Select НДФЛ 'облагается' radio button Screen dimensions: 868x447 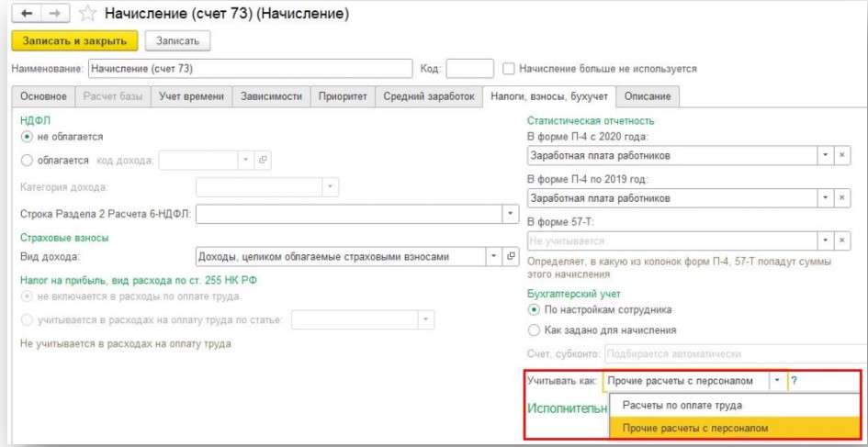point(27,160)
